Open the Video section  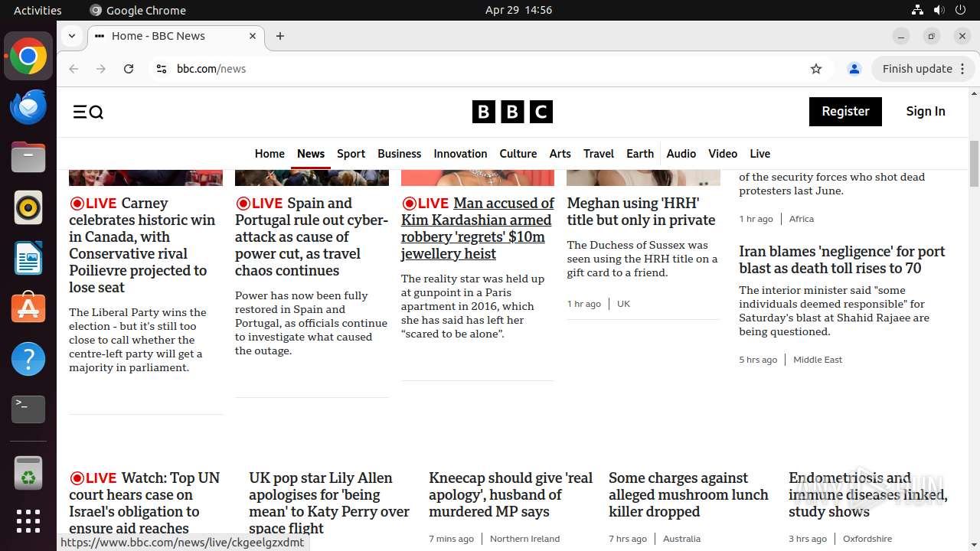tap(723, 154)
